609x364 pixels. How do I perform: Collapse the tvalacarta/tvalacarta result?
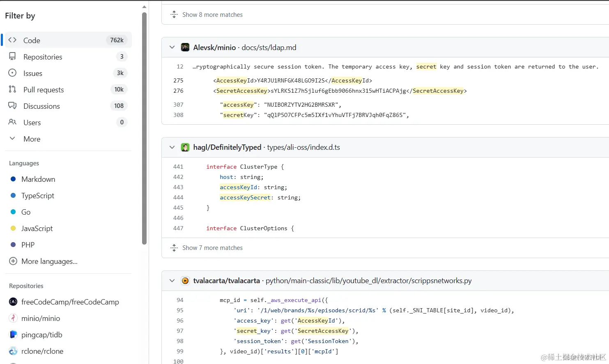172,281
